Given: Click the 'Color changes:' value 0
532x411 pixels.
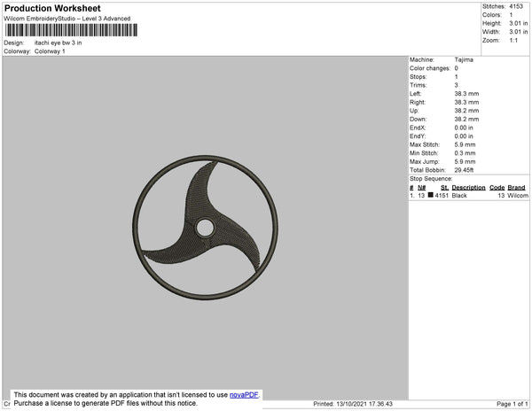Looking at the screenshot, I should [457, 68].
